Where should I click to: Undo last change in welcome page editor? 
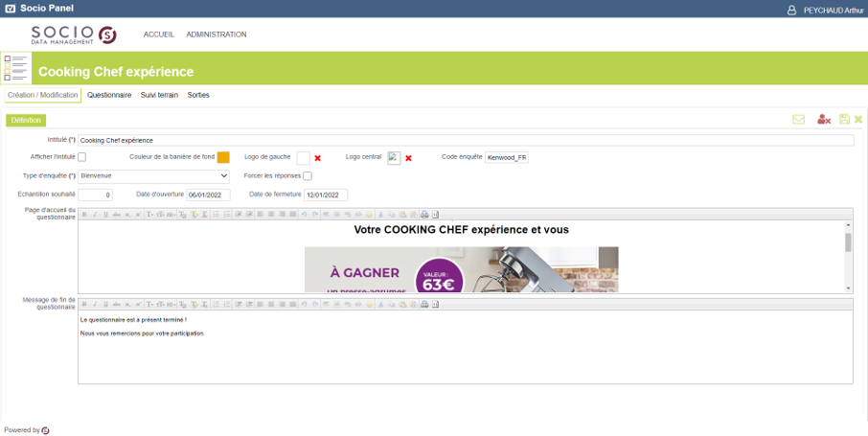[304, 215]
